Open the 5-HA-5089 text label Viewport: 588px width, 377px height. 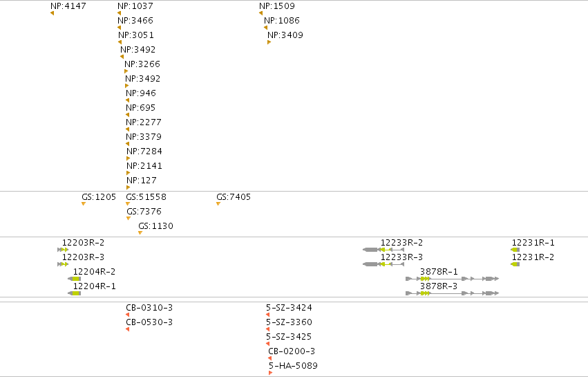(293, 366)
